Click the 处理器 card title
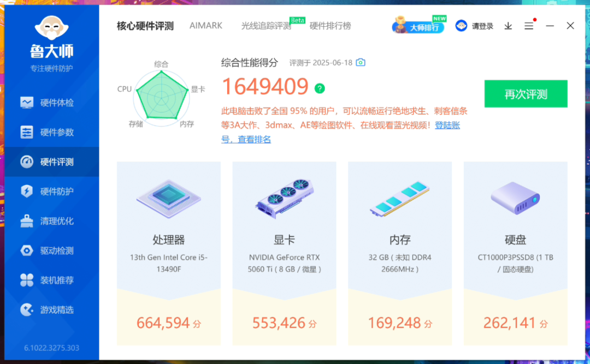The image size is (590, 364). click(x=169, y=240)
